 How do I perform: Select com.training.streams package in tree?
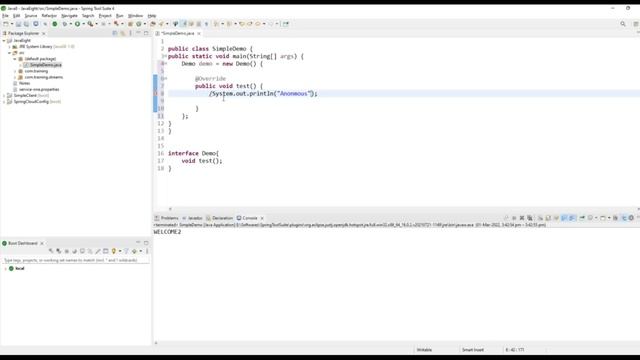pos(44,77)
